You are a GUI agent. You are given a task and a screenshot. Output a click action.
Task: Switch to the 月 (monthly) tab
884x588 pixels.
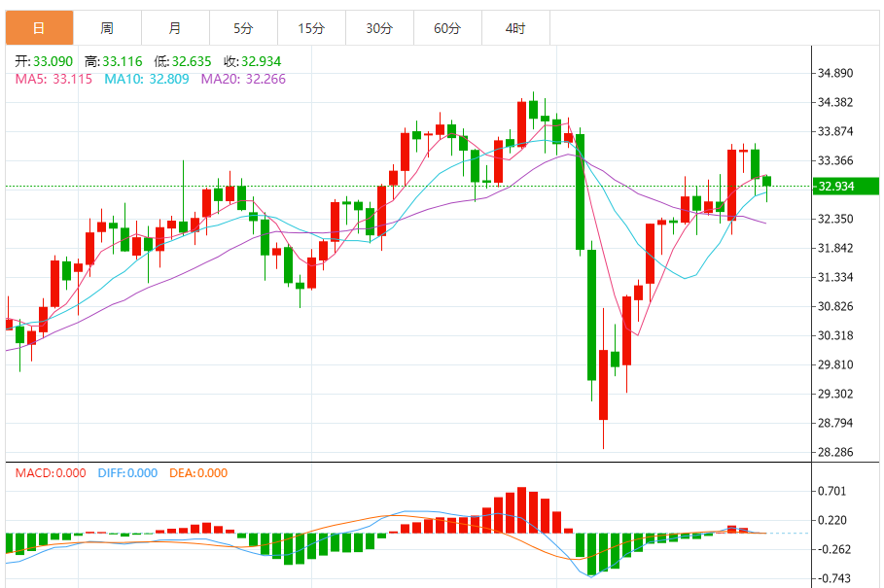[175, 28]
